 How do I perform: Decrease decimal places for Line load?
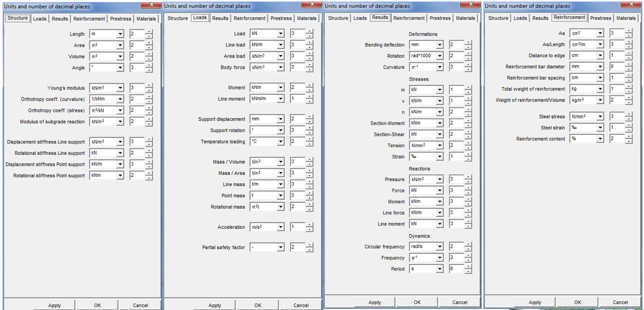tap(310, 47)
